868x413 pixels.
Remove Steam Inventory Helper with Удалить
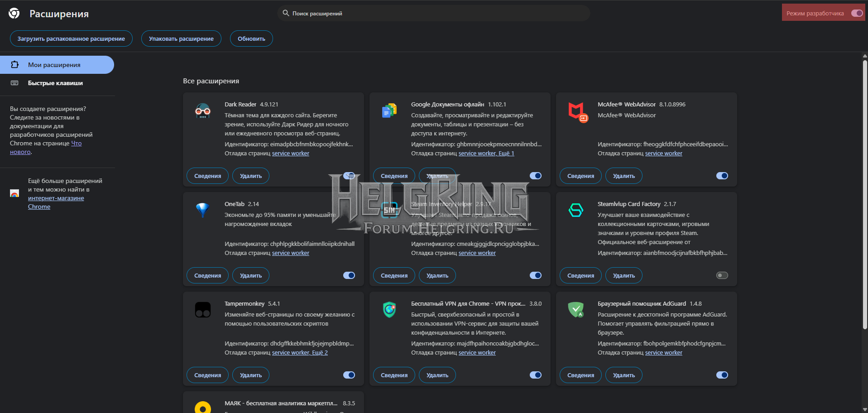point(437,275)
